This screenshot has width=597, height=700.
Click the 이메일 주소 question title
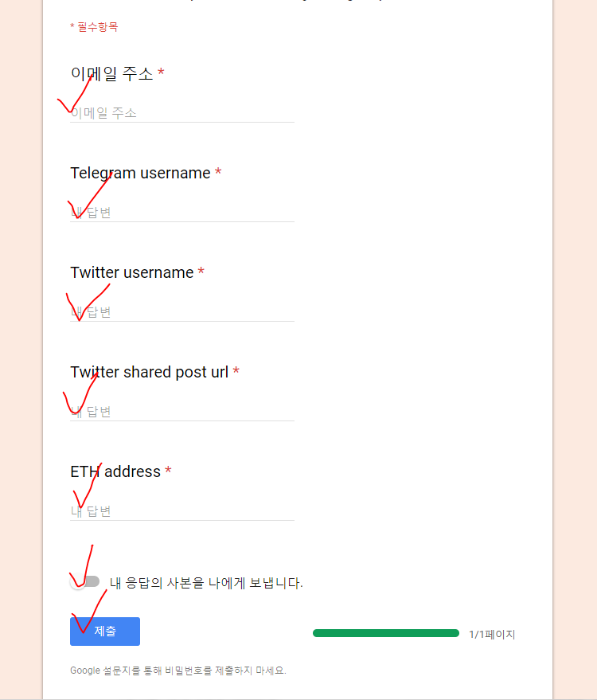(x=111, y=74)
